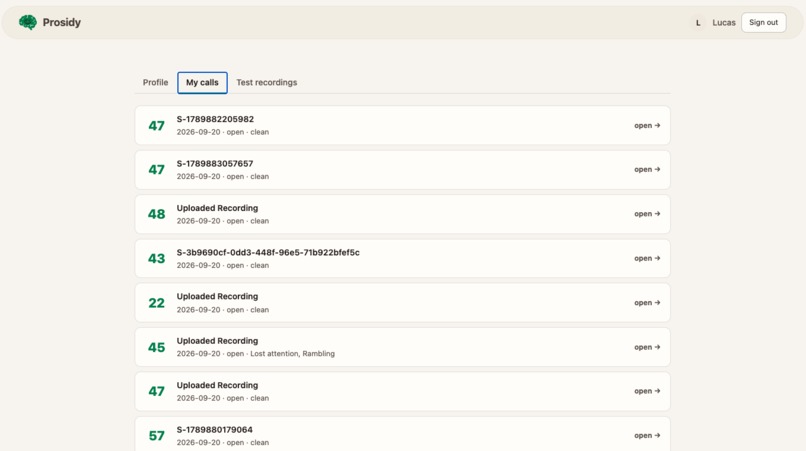Click the Prosidy brand name
This screenshot has height=451, width=806.
(62, 22)
